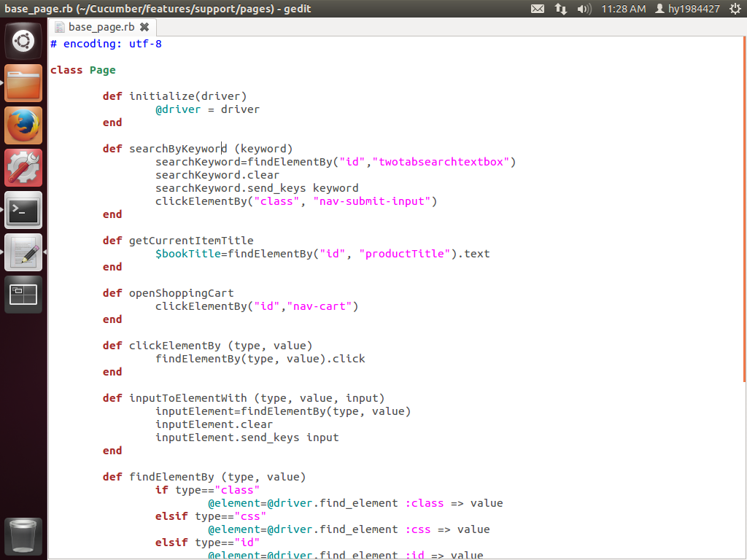Viewport: 747px width, 560px height.
Task: Open the Files manager from the launcher
Action: click(x=23, y=83)
